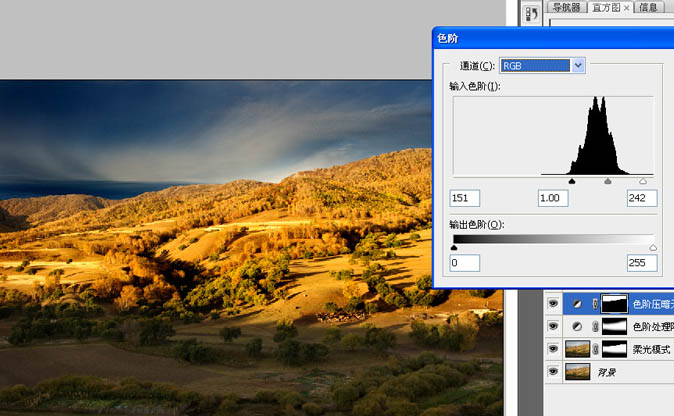Click the output levels field showing 255
The height and width of the screenshot is (416, 674).
click(x=641, y=263)
